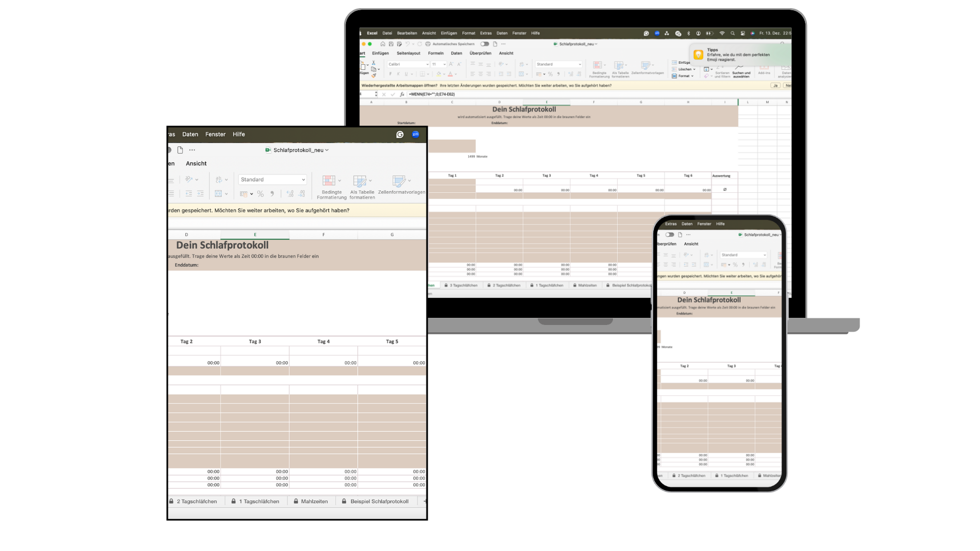Click Suchen und auswählen on laptop ribbon
Viewport: 980px width, 551px height.
pos(741,71)
